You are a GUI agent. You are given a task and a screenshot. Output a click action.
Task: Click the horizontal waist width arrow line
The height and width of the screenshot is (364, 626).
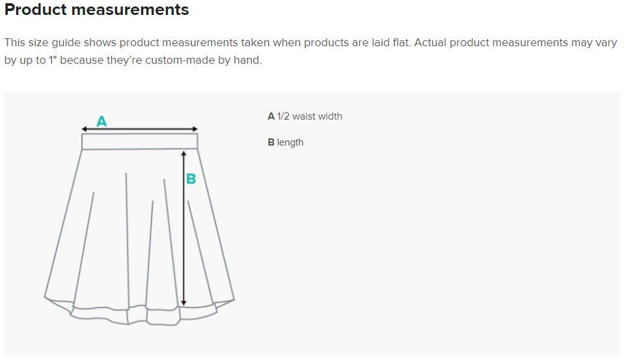coord(139,129)
